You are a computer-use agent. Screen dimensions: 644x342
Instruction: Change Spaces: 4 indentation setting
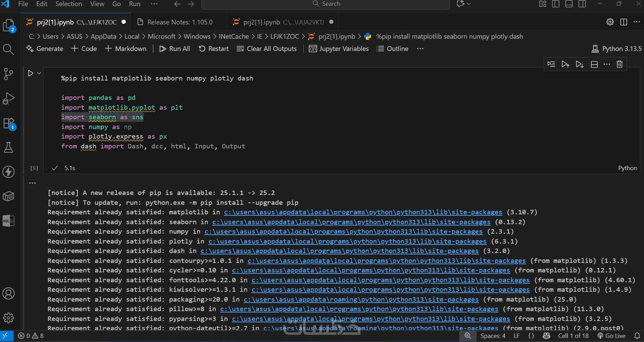493,336
